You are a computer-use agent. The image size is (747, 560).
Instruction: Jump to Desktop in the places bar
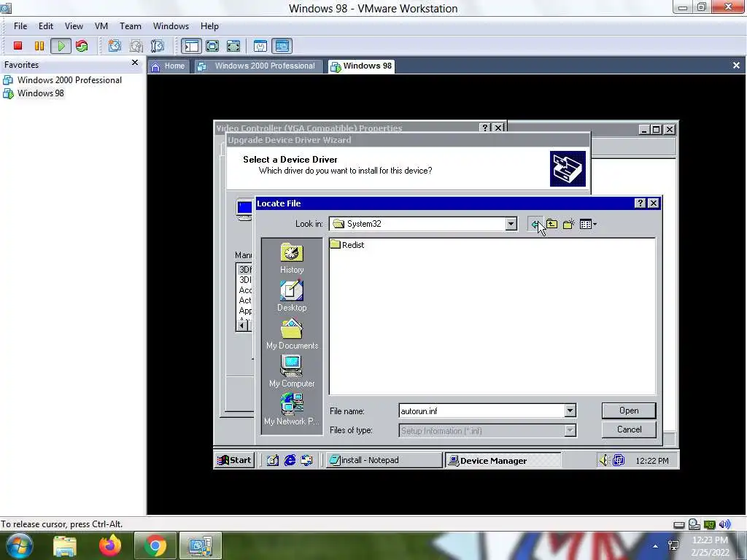point(292,296)
